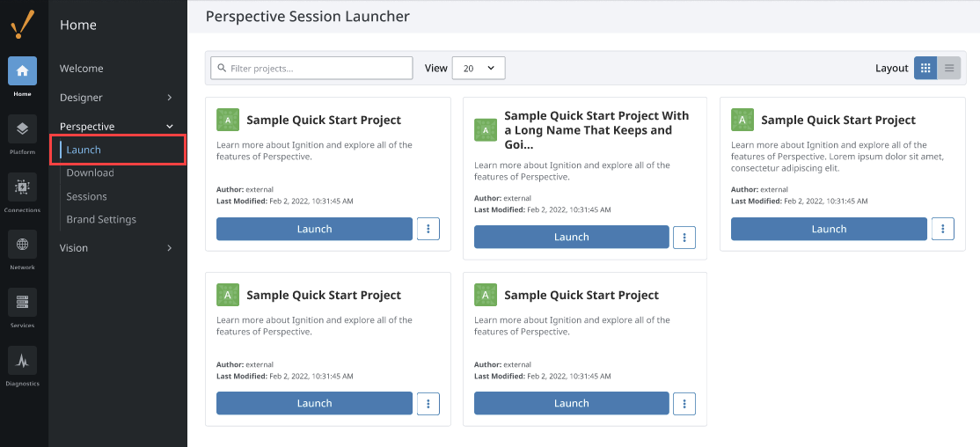
Task: Expand the Designer menu section
Action: pyautogui.click(x=117, y=98)
